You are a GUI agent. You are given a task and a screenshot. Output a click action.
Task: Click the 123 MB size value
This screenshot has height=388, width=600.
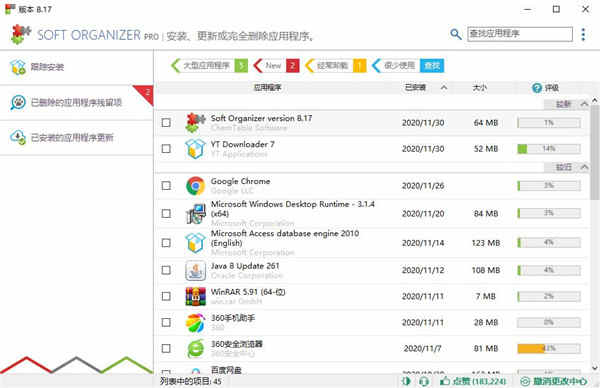click(486, 243)
